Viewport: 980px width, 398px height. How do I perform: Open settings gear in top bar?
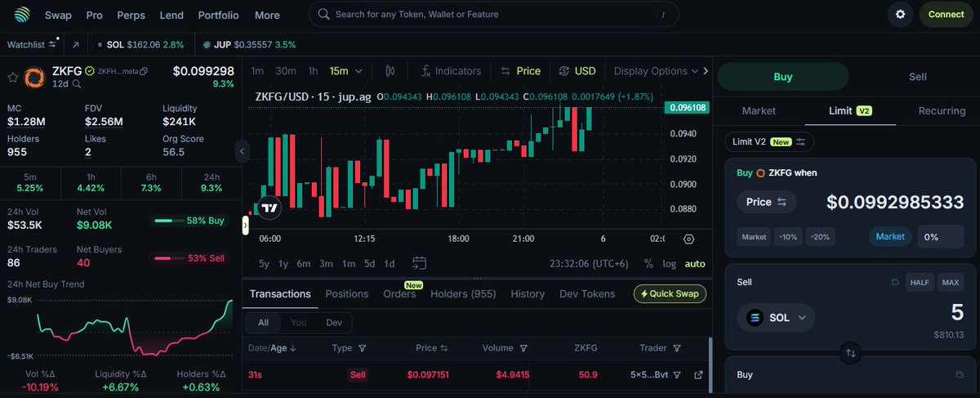(x=900, y=14)
